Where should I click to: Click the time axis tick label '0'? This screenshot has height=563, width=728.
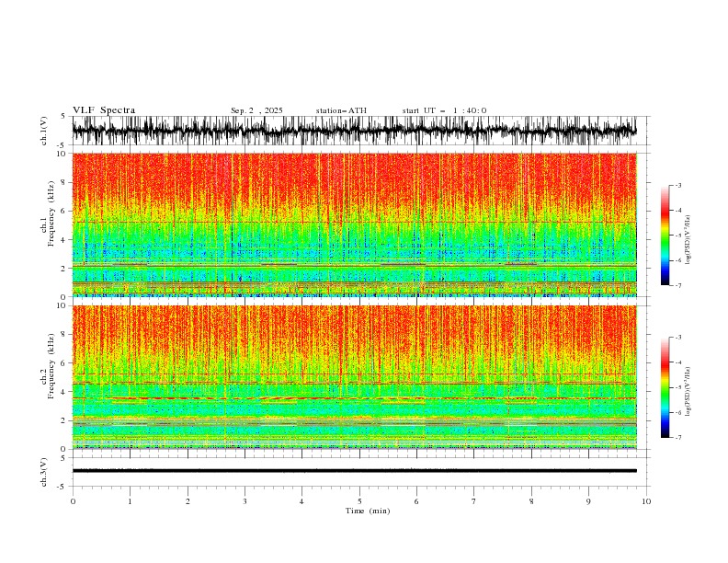click(73, 501)
